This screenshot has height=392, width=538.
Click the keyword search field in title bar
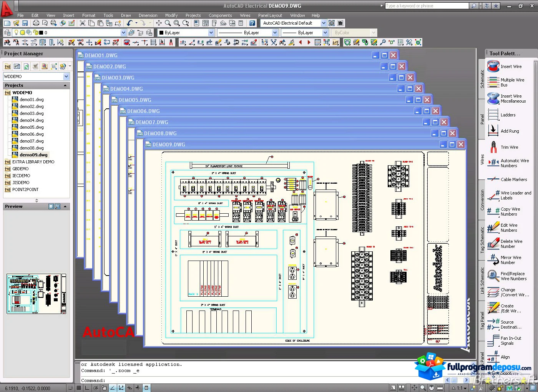click(427, 6)
